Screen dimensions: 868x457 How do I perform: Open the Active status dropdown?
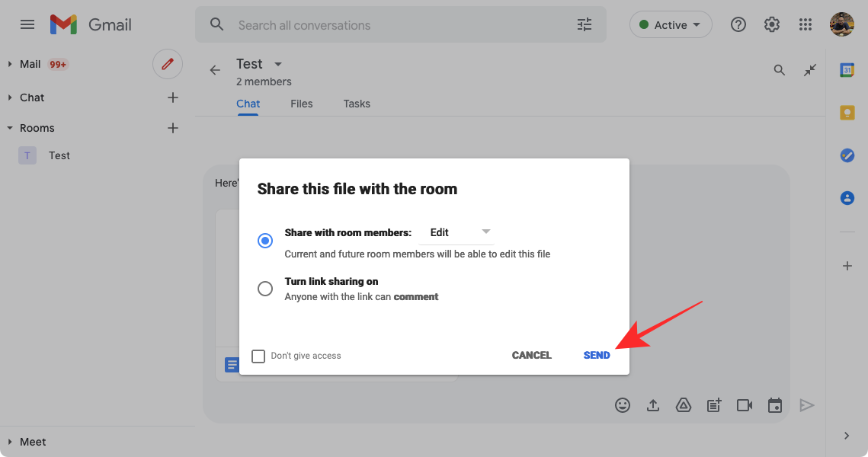(x=670, y=25)
